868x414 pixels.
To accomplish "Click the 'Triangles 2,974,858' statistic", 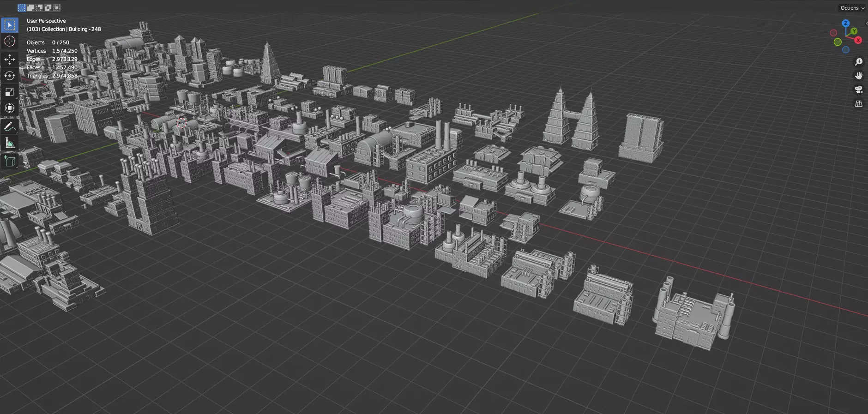I will (x=52, y=76).
